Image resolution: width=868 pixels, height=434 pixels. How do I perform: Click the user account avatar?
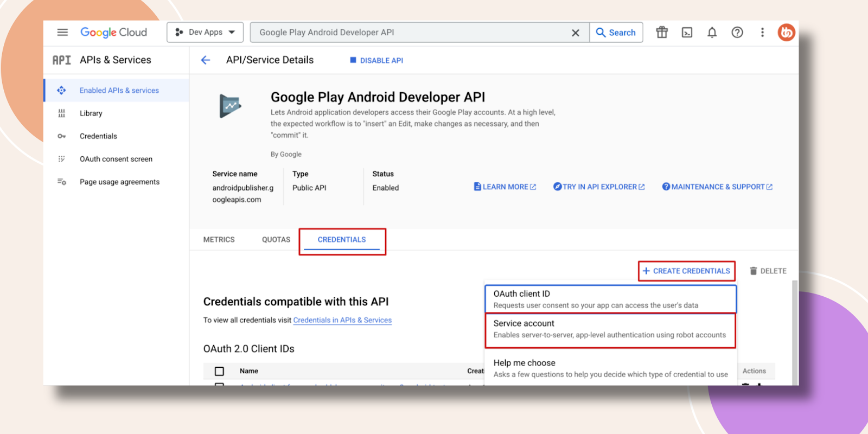click(x=786, y=33)
